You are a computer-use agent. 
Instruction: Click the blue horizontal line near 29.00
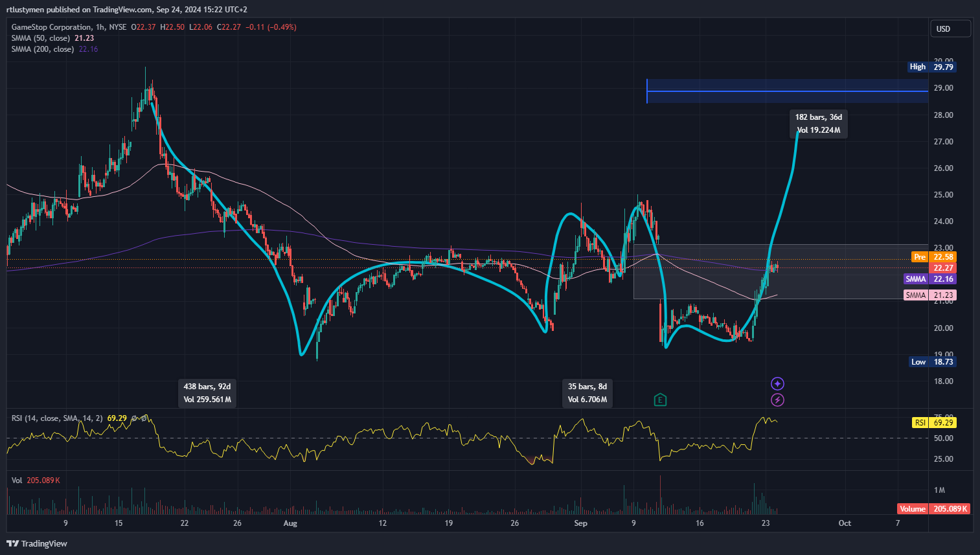tap(787, 91)
